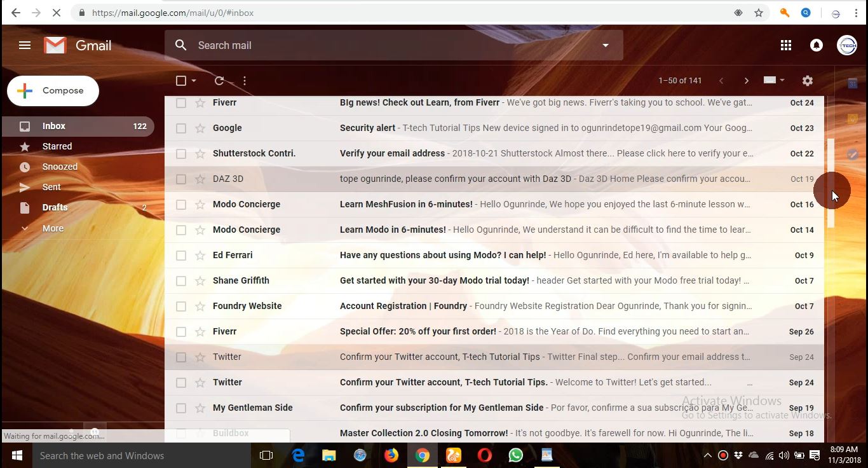Image resolution: width=868 pixels, height=468 pixels.
Task: Open Gmail settings gear
Action: 807,81
